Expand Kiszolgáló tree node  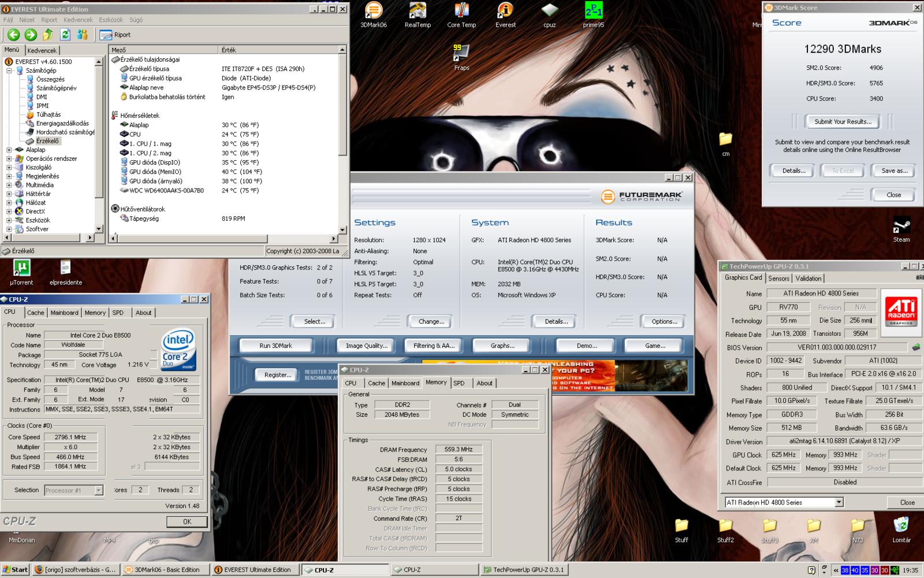click(x=9, y=168)
